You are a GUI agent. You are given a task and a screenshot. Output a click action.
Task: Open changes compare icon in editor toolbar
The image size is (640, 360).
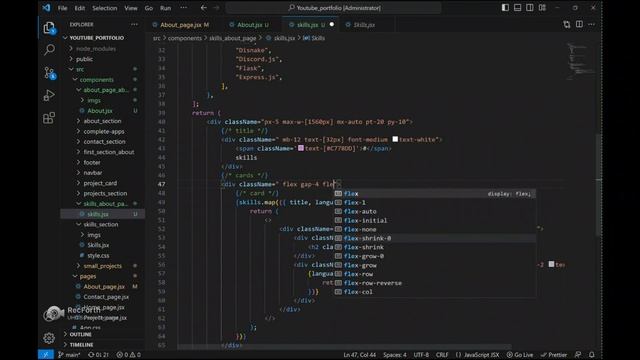click(x=567, y=24)
